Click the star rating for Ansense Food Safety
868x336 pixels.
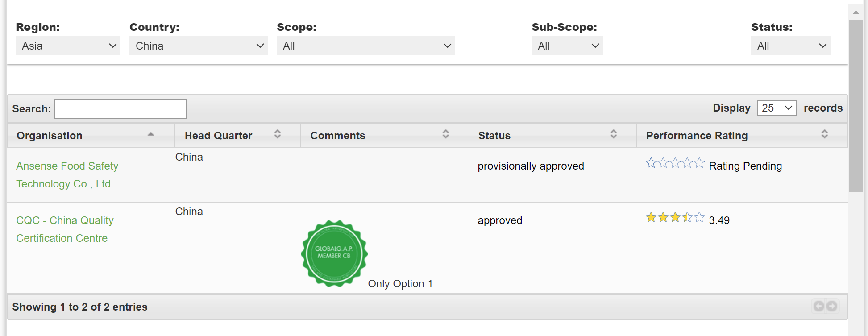coord(675,163)
